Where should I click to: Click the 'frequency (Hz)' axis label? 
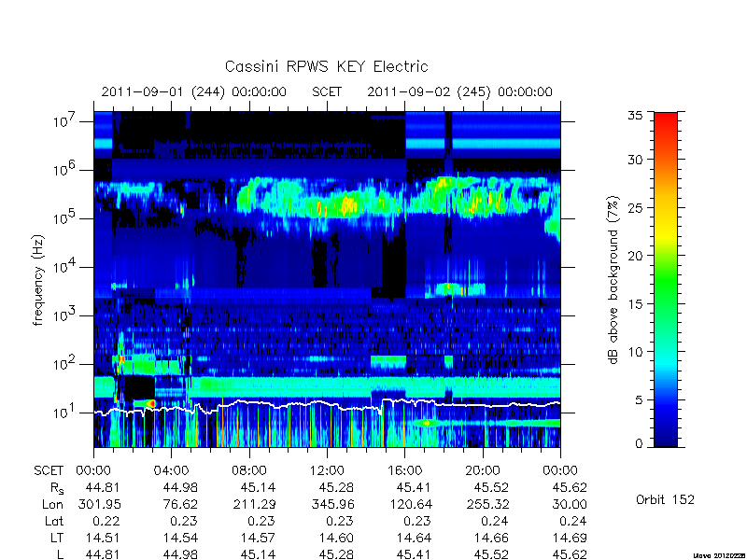[x=38, y=280]
